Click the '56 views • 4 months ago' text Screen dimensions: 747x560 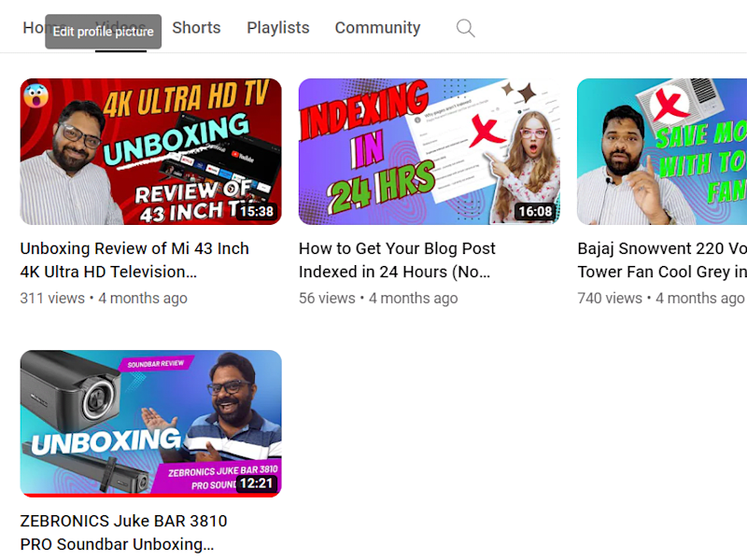pyautogui.click(x=378, y=298)
